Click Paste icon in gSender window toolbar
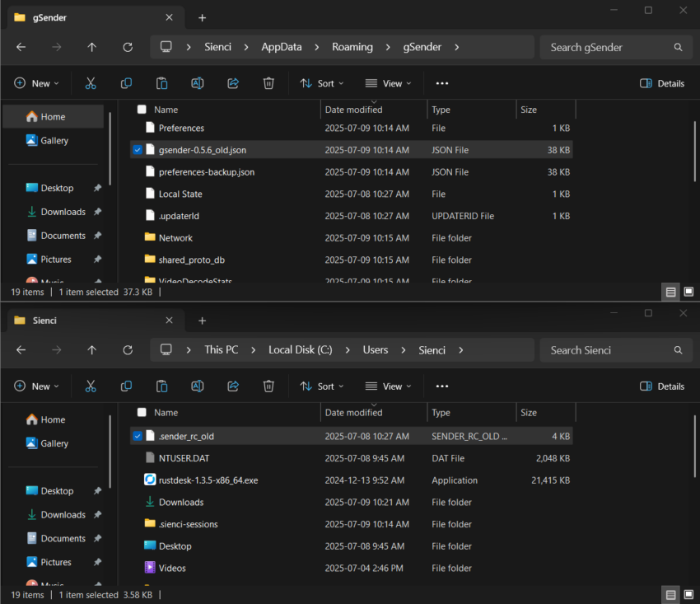Viewport: 700px width, 604px height. 161,83
